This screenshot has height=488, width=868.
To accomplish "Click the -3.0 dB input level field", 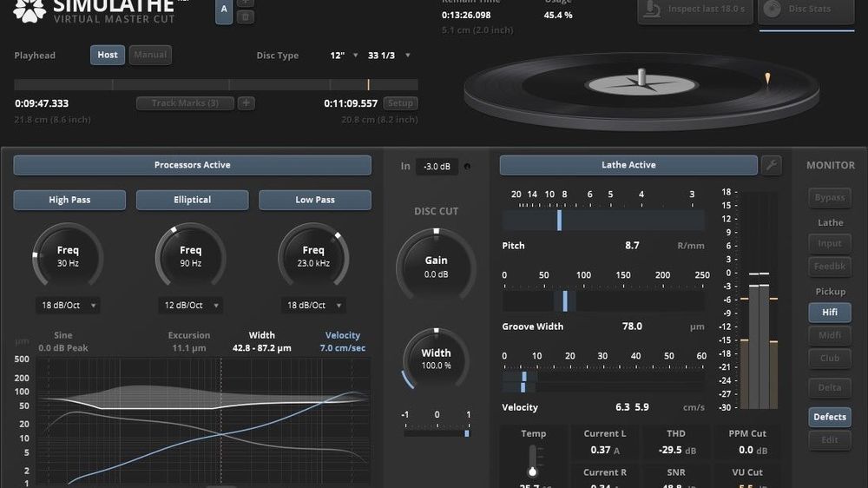I will click(437, 167).
